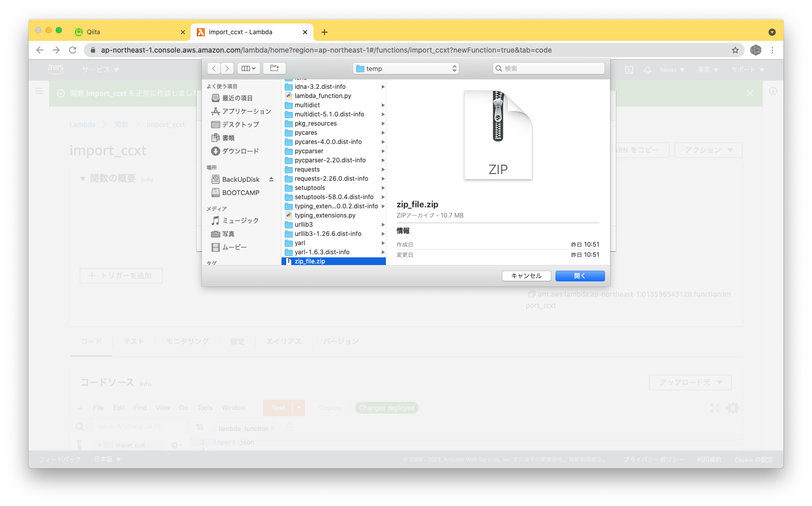Click the 開く button to open the file
Image resolution: width=812 pixels, height=506 pixels.
point(580,276)
